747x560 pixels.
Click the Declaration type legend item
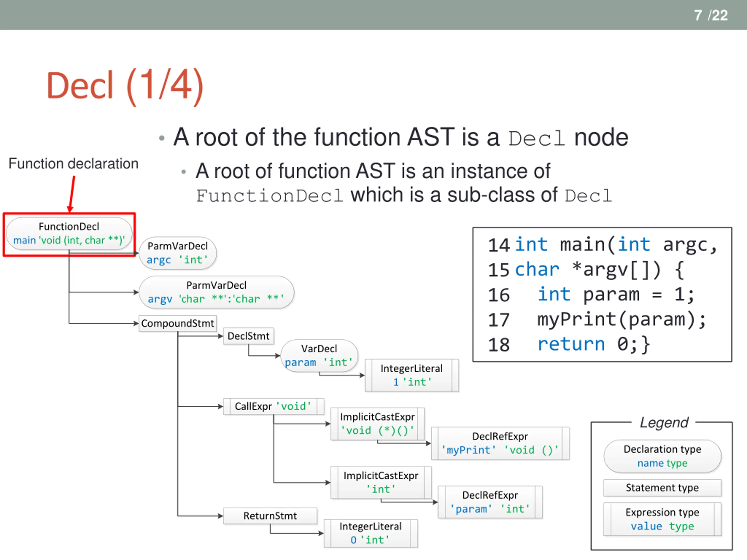662,456
